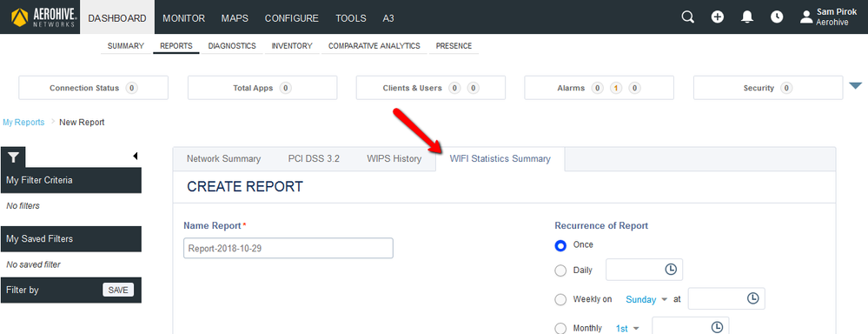Screen dimensions: 868x334
Task: Switch to the DIAGNOSTICS sub-tab
Action: pyautogui.click(x=232, y=46)
